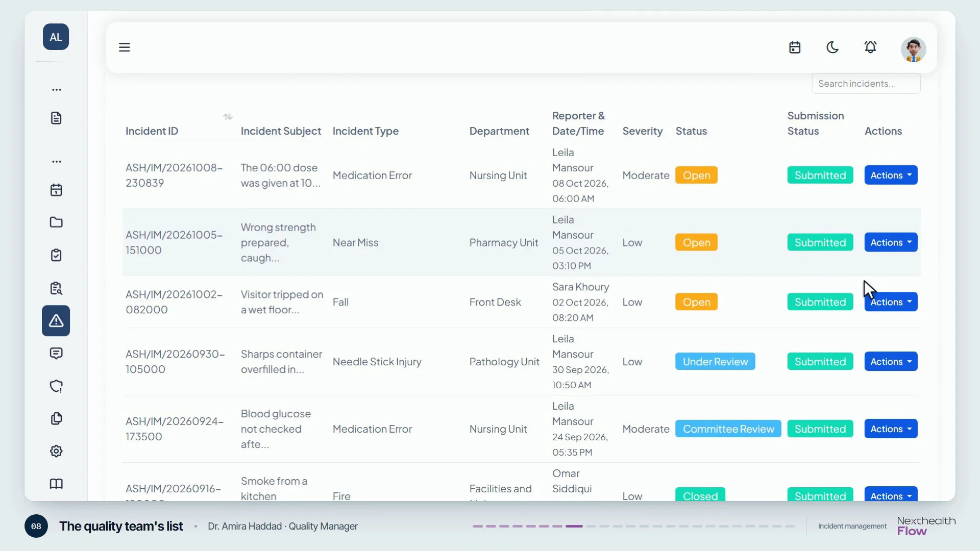Open the clipboard checklist icon in sidebar
This screenshot has height=551, width=980.
point(56,255)
